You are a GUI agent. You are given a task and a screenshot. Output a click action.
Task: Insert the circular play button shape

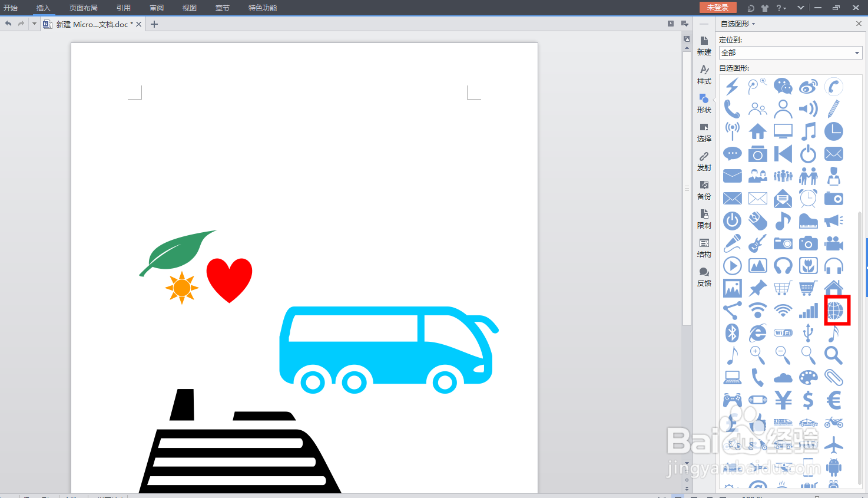coord(732,266)
